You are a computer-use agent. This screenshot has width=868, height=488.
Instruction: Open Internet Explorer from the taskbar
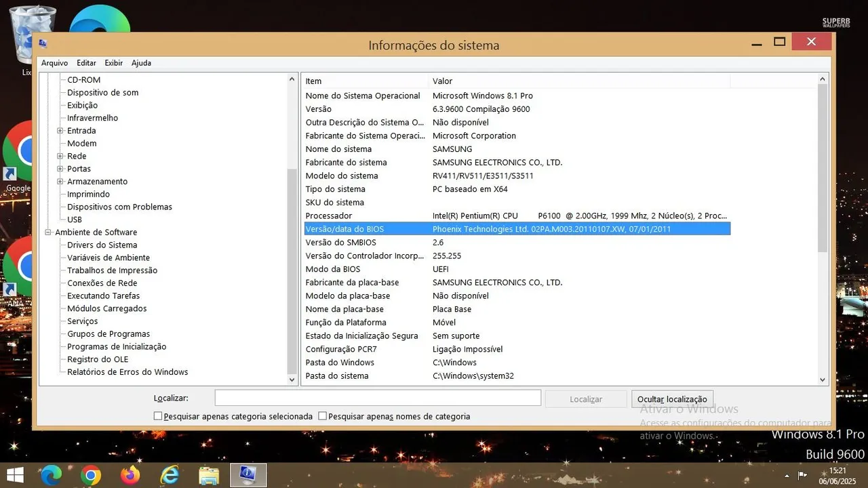click(169, 475)
